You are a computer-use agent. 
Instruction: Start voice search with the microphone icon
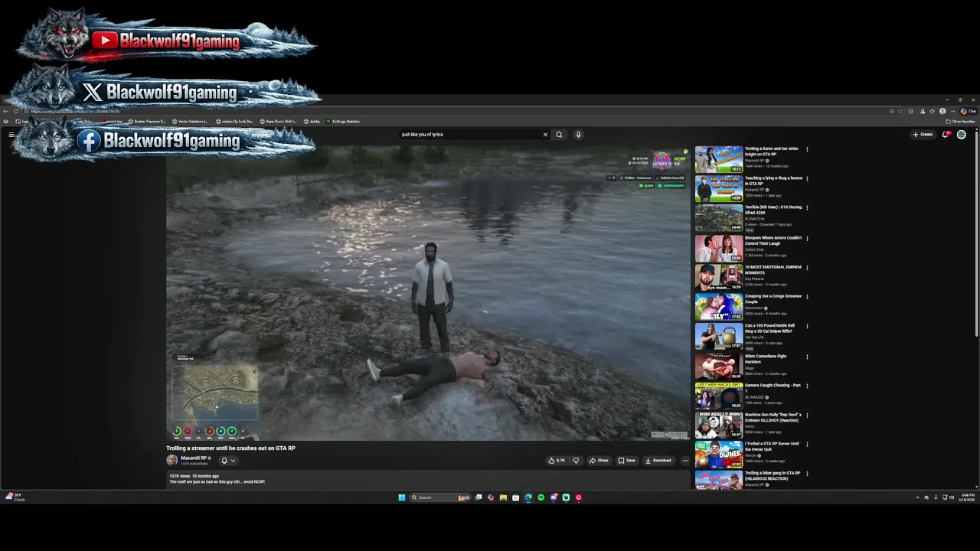(x=578, y=135)
